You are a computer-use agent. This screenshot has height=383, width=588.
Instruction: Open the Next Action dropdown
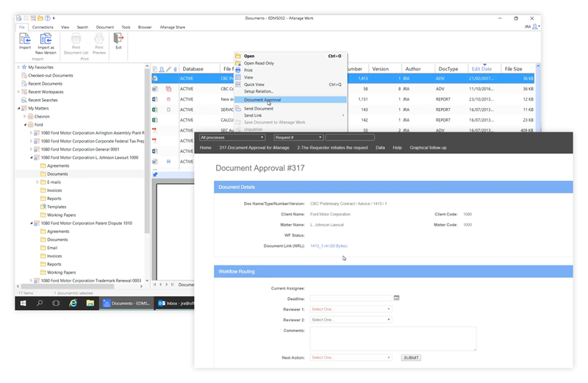(351, 357)
